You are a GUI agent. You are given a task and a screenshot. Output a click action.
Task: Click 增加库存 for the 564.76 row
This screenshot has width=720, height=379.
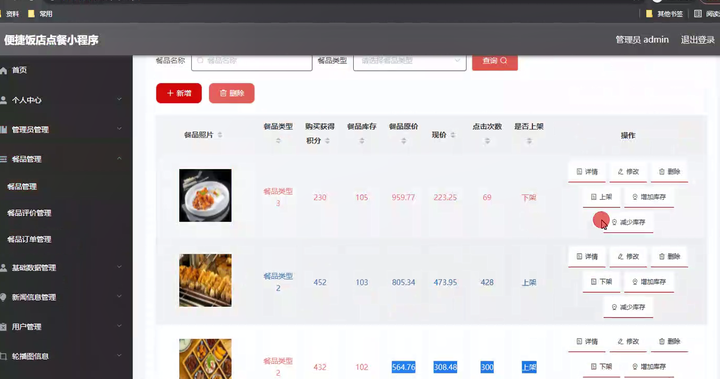tap(649, 367)
